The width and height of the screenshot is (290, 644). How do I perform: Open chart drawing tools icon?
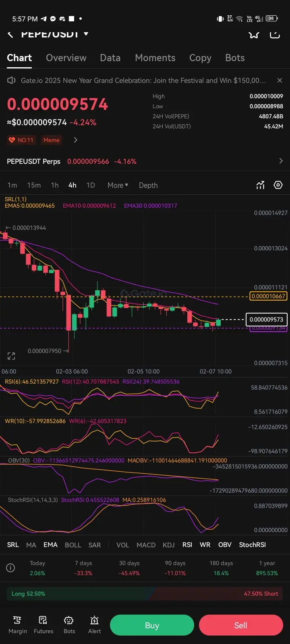tap(260, 185)
